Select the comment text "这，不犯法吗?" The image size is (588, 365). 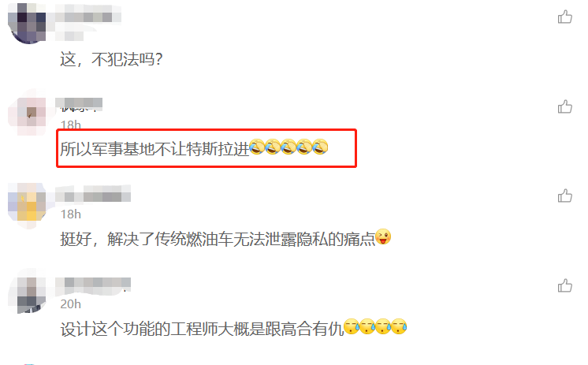(111, 59)
